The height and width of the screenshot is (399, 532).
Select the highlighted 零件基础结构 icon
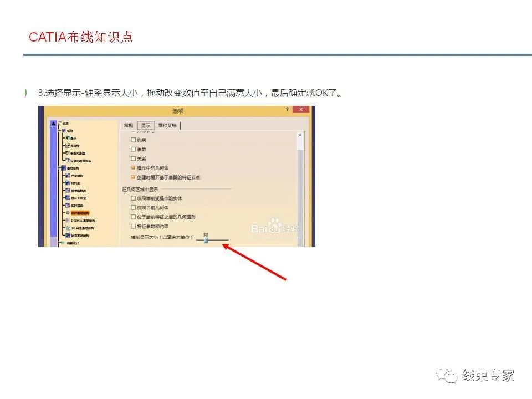[x=67, y=212]
